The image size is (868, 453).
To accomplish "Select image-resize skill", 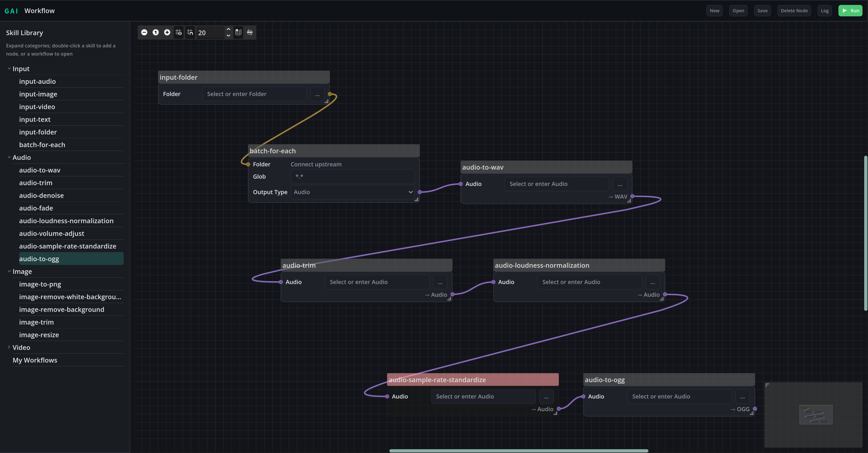I will click(x=71, y=335).
